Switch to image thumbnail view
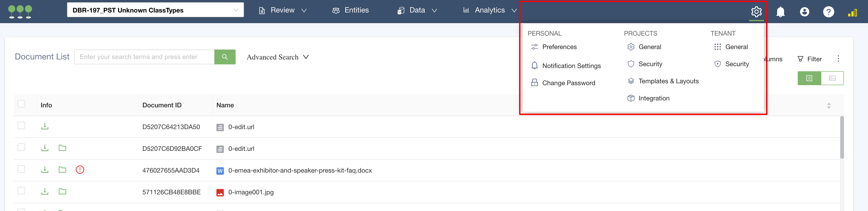Screen dimensions: 868x211 click(832, 78)
